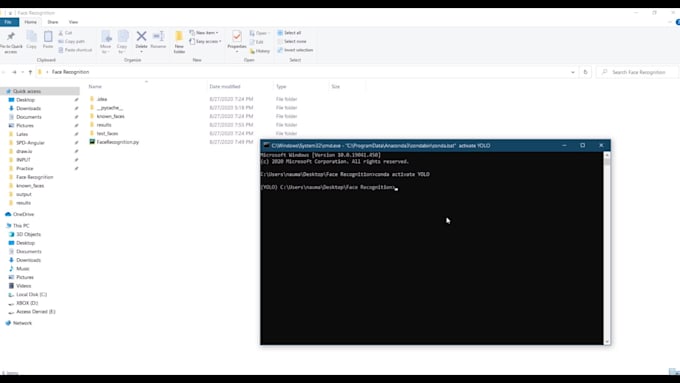Screen dimensions: 680x383
Task: Expand the New item dropdown
Action: point(204,33)
